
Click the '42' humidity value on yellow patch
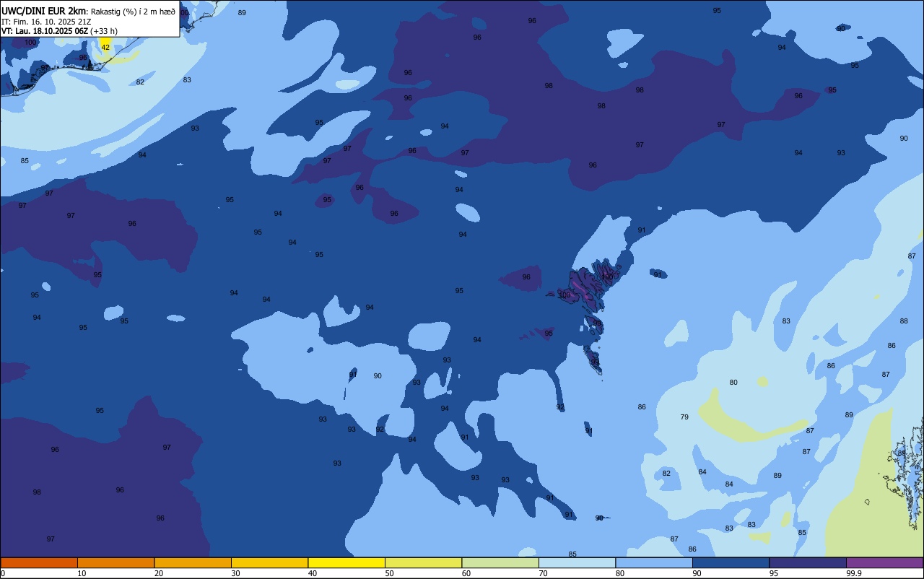pos(105,47)
